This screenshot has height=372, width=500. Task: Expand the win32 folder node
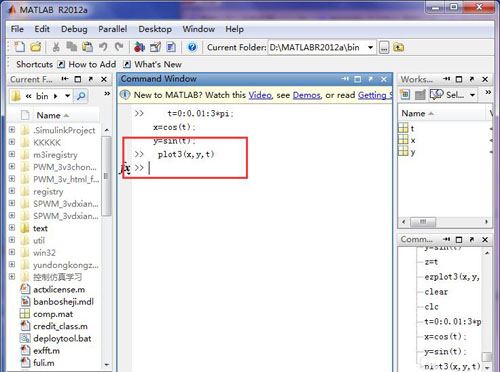tap(12, 252)
